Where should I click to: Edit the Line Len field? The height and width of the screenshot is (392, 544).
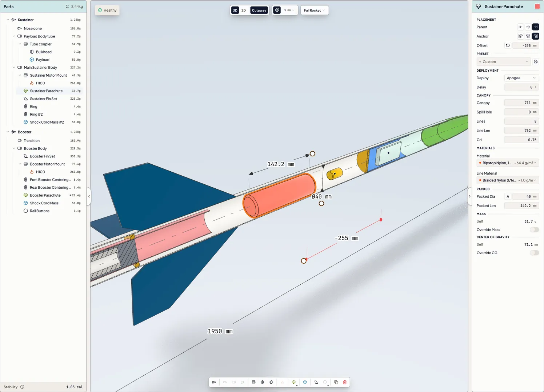pyautogui.click(x=521, y=131)
